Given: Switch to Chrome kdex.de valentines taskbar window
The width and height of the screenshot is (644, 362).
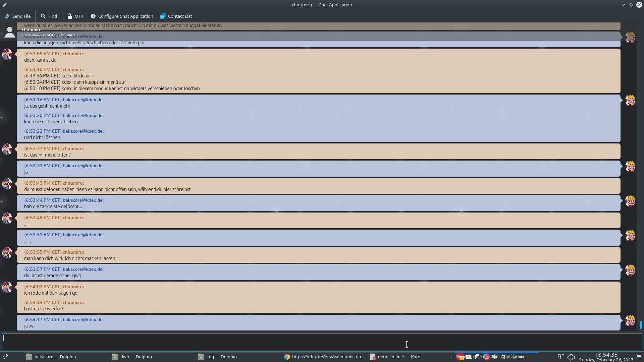Looking at the screenshot, I should click(x=324, y=357).
